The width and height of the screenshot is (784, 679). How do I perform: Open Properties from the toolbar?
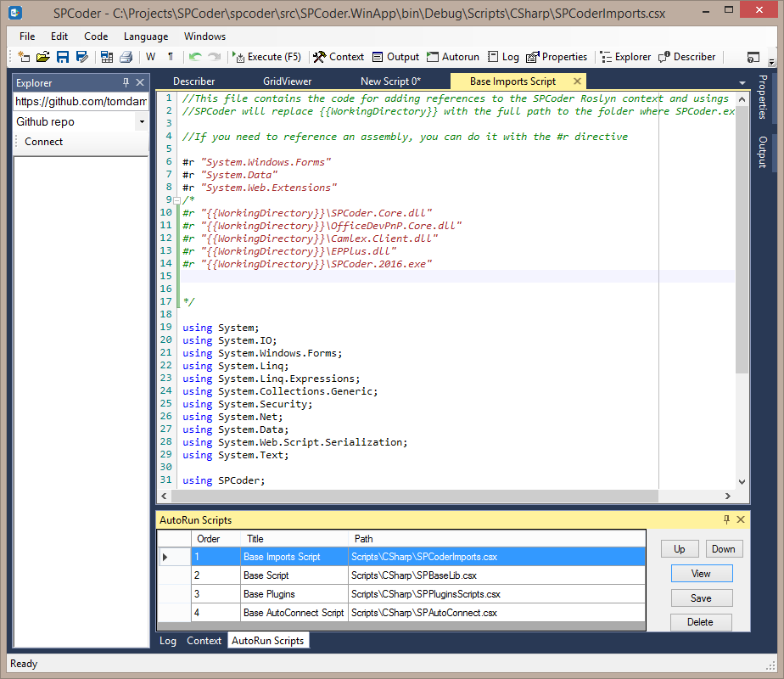557,57
